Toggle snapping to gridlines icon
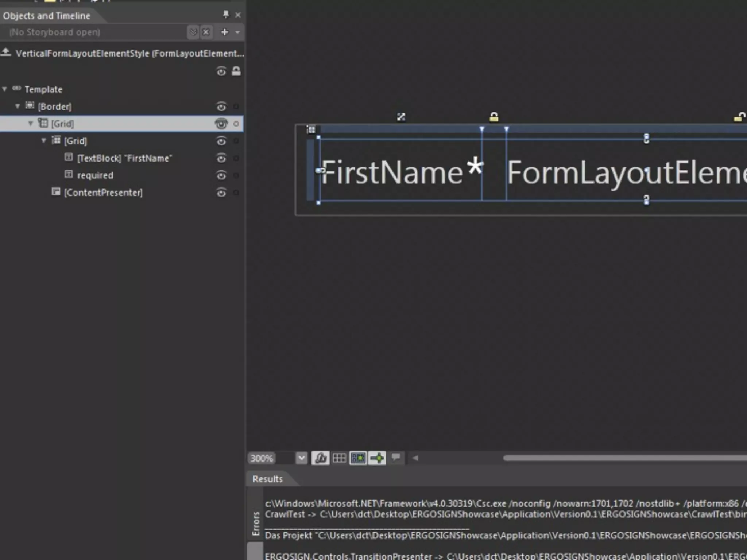The width and height of the screenshot is (747, 560). point(358,458)
